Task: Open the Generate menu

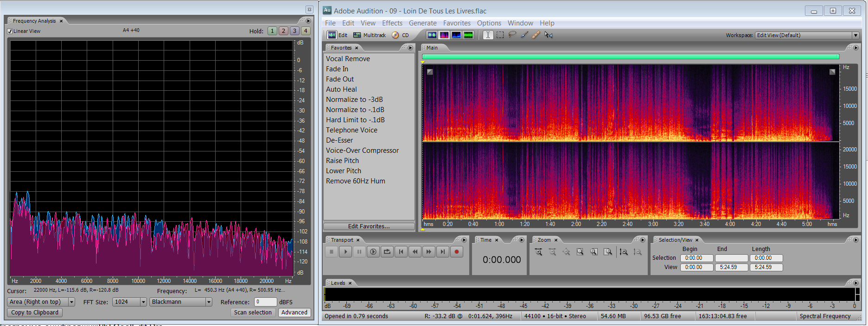Action: [x=422, y=23]
